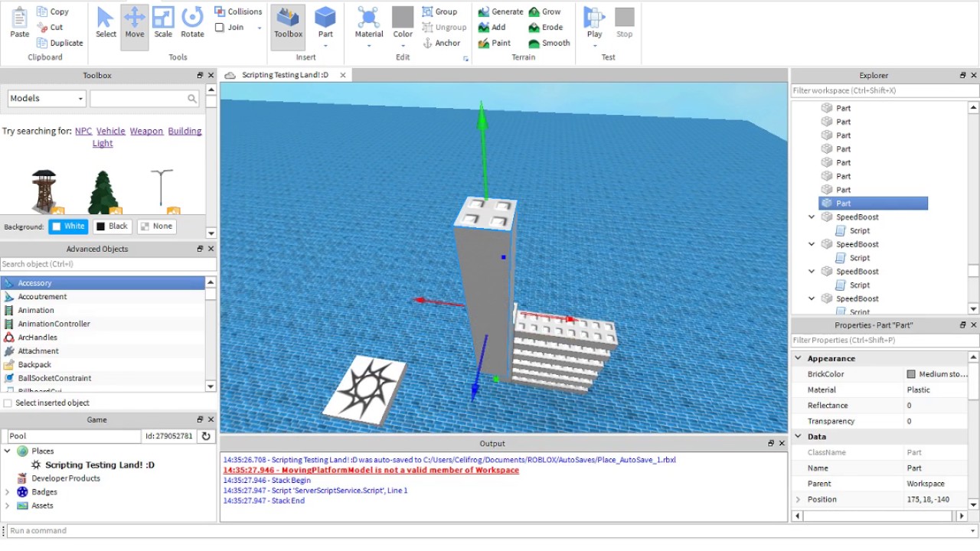
Task: Open the Weapon search suggestion link
Action: [146, 131]
